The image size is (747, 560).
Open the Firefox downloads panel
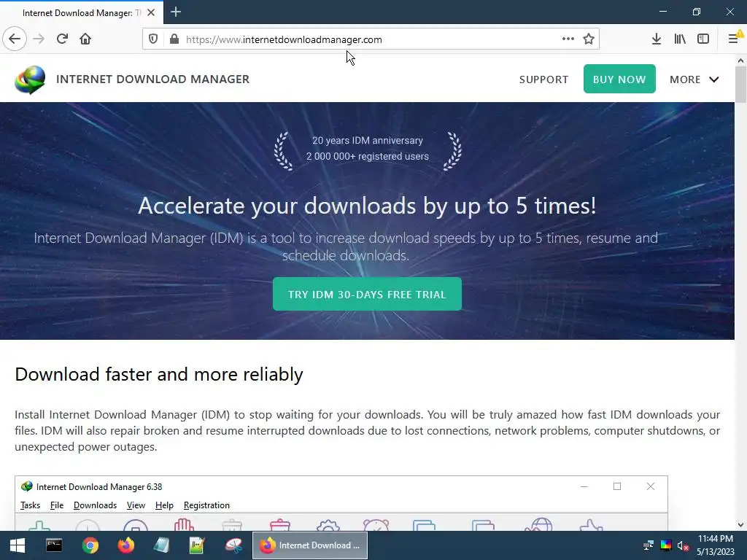pos(657,39)
